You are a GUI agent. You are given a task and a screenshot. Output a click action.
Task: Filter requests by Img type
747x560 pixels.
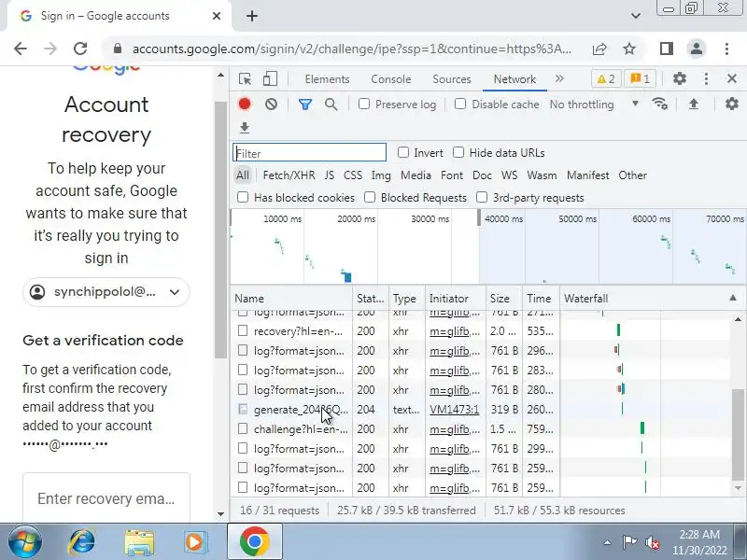pyautogui.click(x=381, y=175)
